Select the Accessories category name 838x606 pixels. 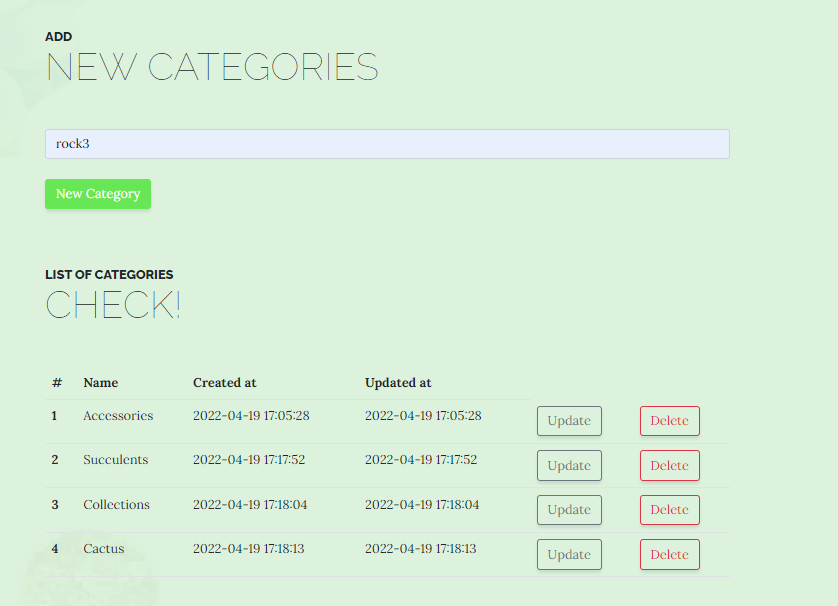117,415
